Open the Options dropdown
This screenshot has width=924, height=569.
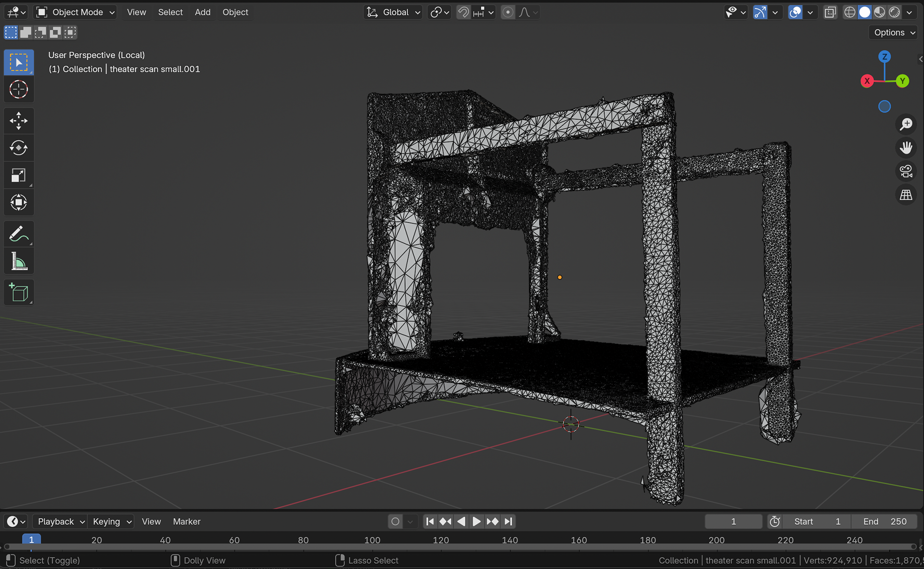(x=894, y=32)
